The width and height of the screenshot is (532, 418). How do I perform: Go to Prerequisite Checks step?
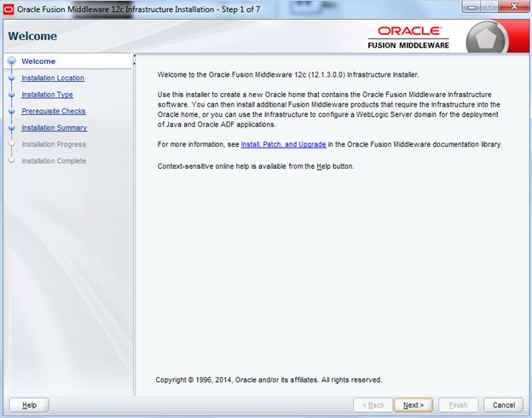pyautogui.click(x=53, y=111)
